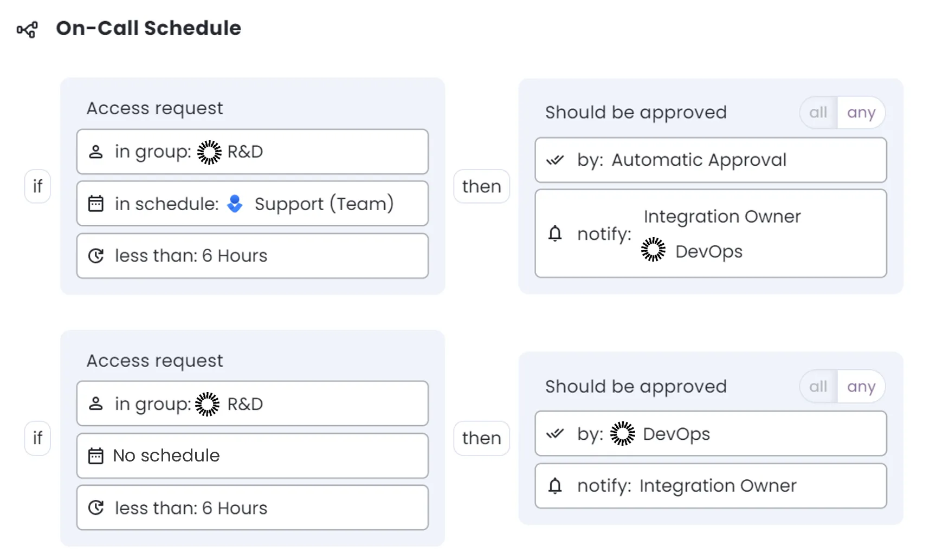936x560 pixels.
Task: Click the bell icon in second rule's notify row
Action: pyautogui.click(x=555, y=486)
